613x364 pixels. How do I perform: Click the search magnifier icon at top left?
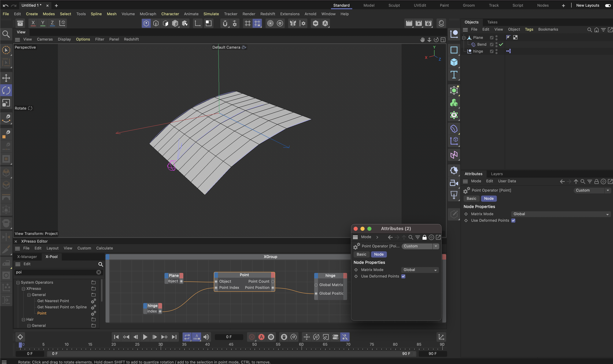click(6, 34)
